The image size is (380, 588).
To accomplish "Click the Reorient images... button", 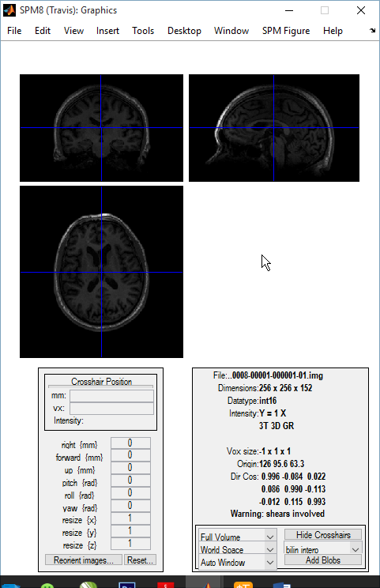I will 84,560.
